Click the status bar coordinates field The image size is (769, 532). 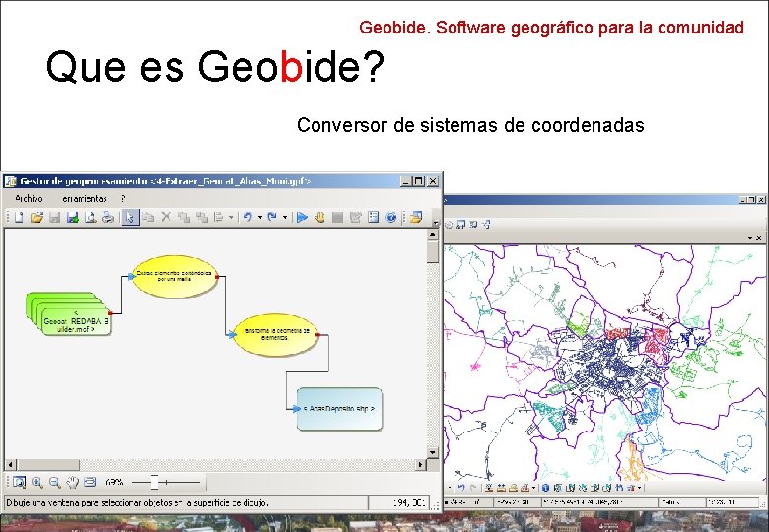tap(398, 502)
